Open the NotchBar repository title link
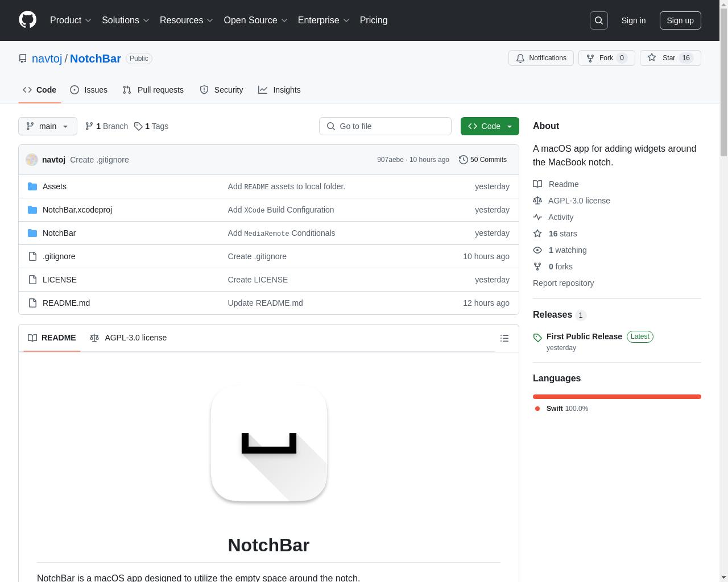The width and height of the screenshot is (728, 582). point(95,59)
